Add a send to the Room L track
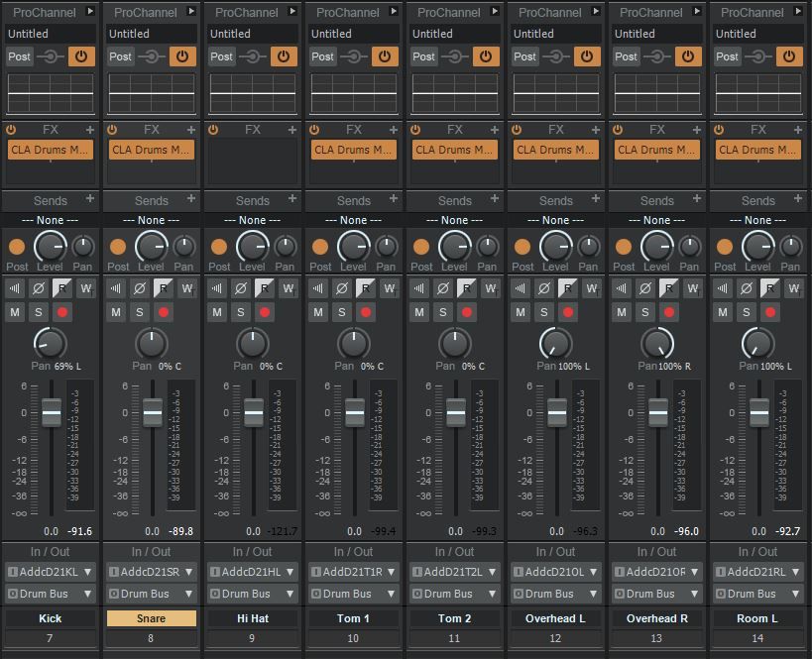812x659 pixels. [x=798, y=200]
